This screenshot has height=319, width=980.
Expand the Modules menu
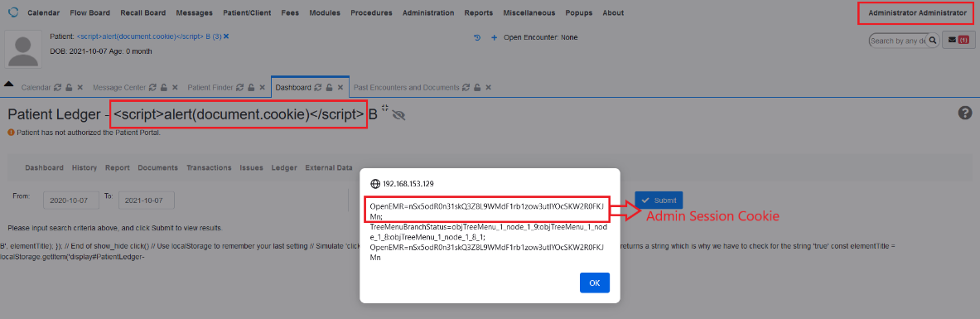click(x=325, y=12)
